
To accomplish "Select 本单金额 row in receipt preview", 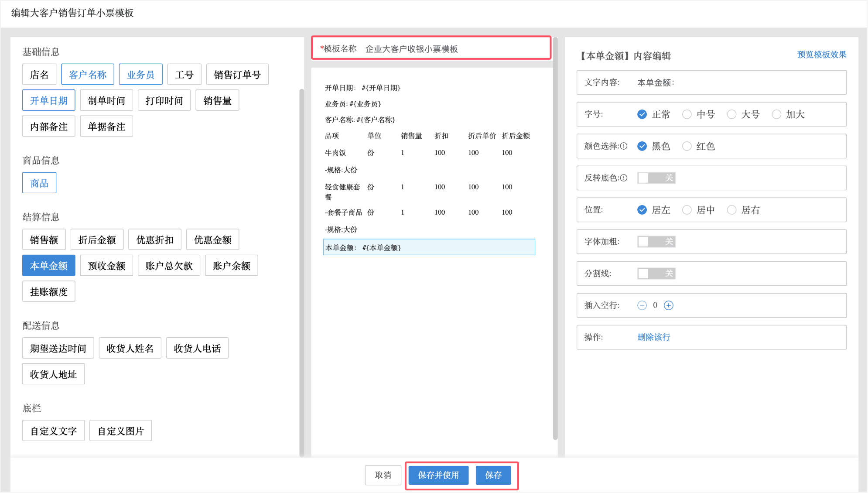I will (x=428, y=247).
